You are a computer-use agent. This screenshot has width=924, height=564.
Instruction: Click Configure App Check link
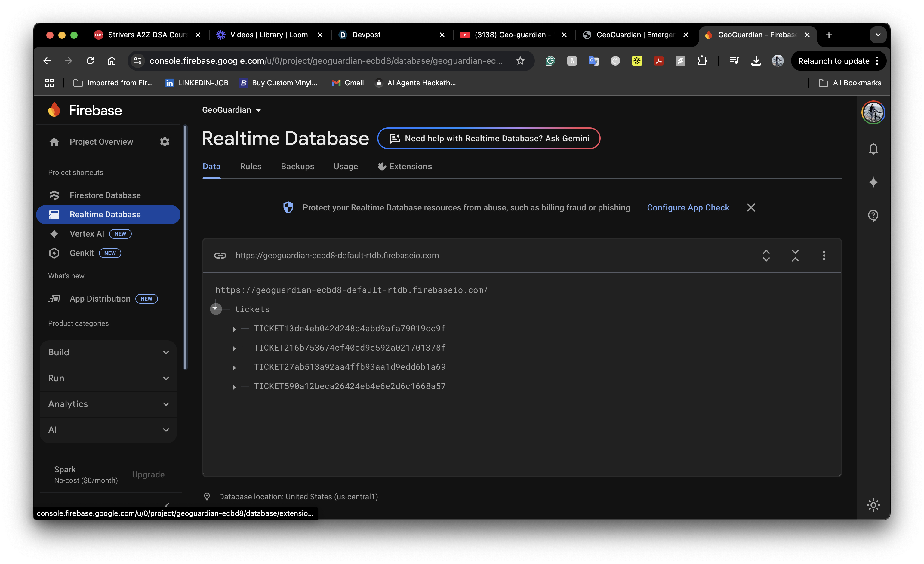688,208
